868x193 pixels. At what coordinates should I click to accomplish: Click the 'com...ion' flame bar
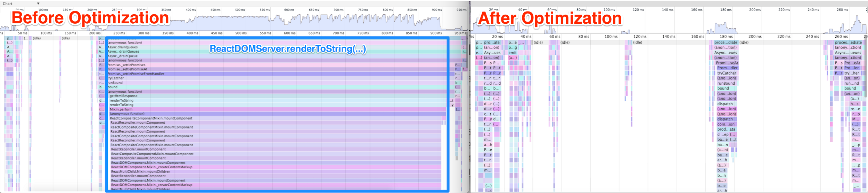pyautogui.click(x=726, y=124)
